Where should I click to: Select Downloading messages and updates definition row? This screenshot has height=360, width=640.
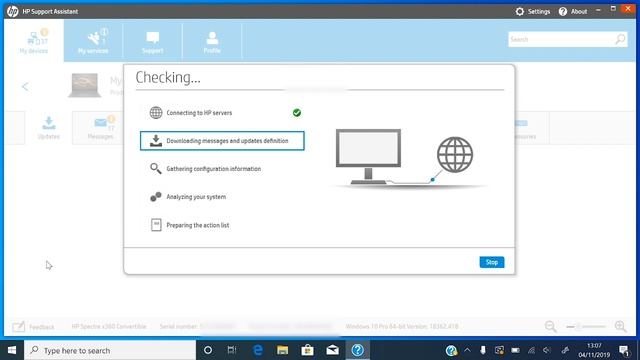pyautogui.click(x=222, y=141)
